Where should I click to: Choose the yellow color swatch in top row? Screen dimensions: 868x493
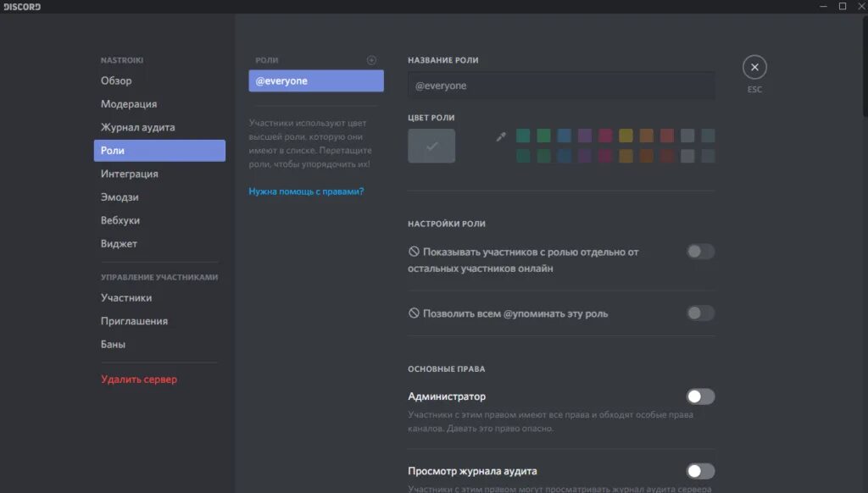coord(626,136)
